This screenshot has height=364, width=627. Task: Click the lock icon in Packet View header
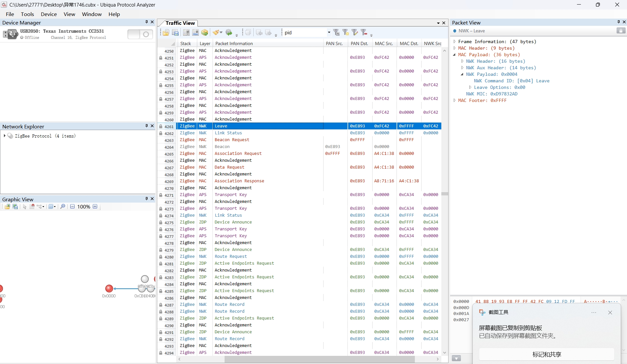pos(621,31)
